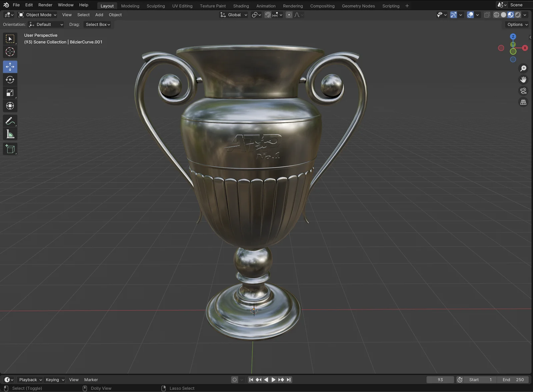
Task: Open the Object Mode dropdown
Action: click(x=37, y=15)
